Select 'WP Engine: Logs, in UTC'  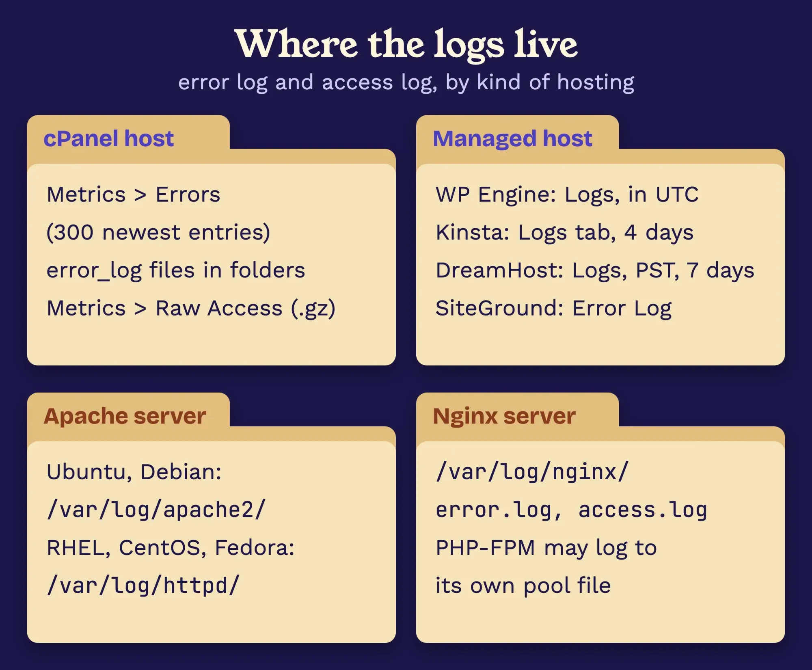(x=567, y=195)
